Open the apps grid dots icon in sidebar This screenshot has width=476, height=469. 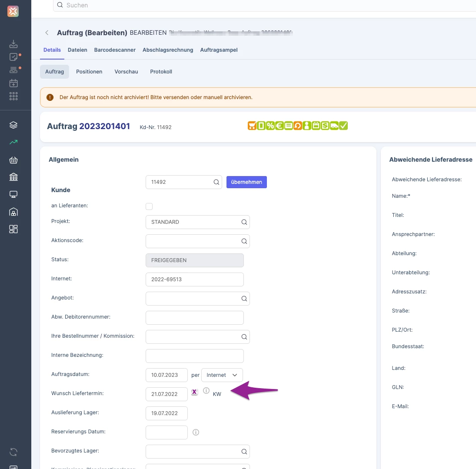13,96
